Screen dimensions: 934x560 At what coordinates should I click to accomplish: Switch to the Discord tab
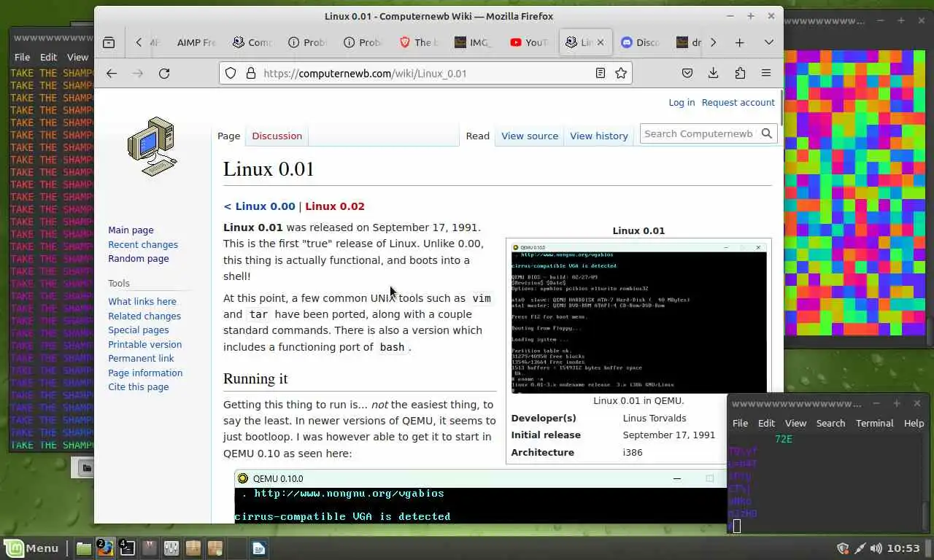tap(641, 42)
